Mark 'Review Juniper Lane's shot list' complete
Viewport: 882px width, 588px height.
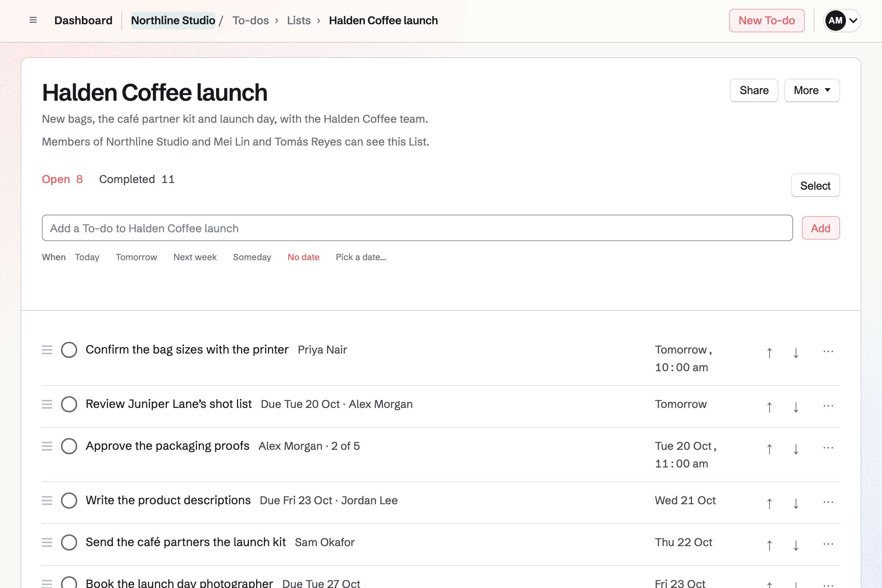(x=69, y=404)
